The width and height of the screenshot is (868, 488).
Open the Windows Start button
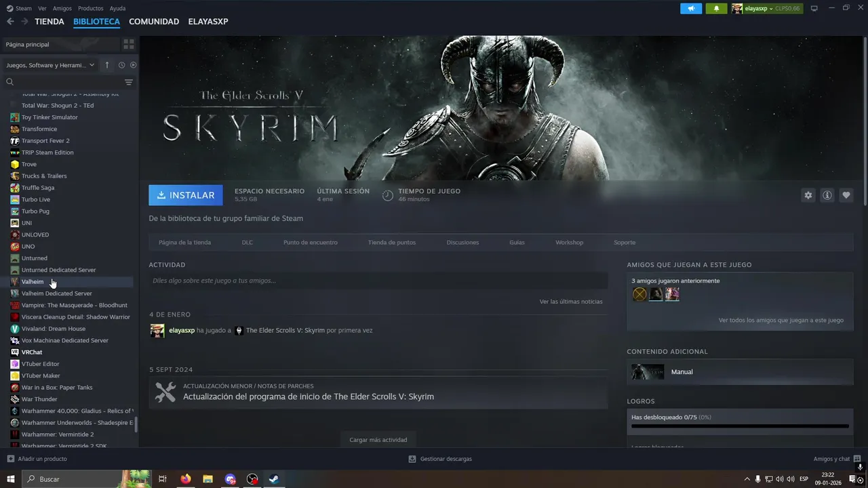coord(10,479)
